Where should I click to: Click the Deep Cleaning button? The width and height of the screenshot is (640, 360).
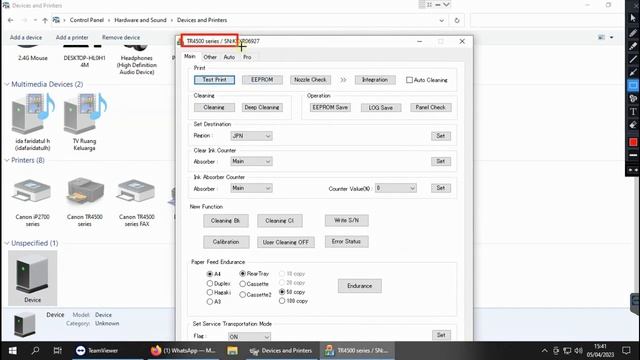click(x=262, y=107)
